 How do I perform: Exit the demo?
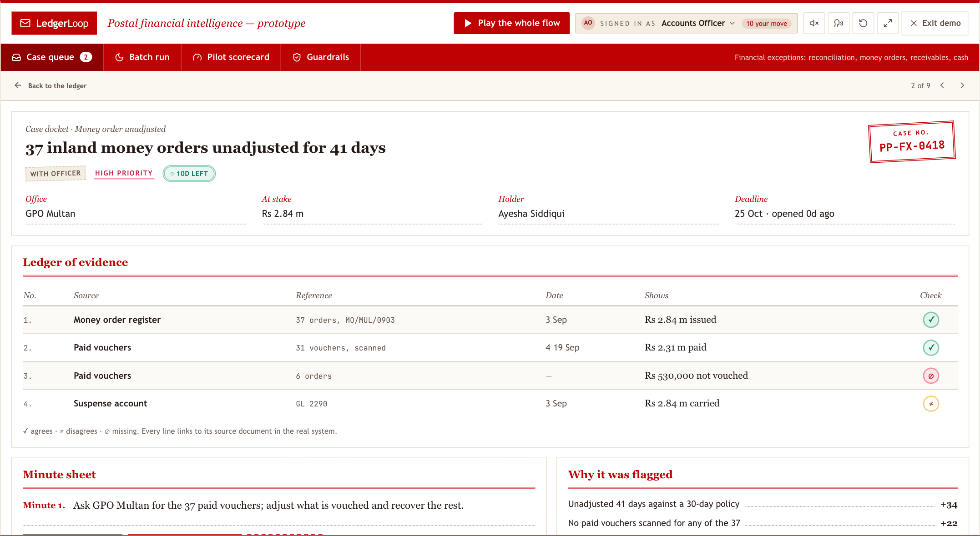(x=935, y=23)
